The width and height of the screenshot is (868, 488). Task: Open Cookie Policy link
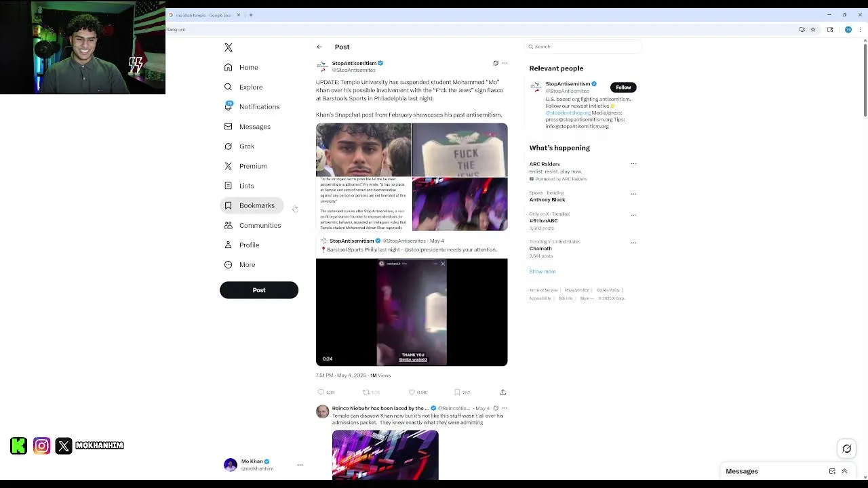point(608,290)
